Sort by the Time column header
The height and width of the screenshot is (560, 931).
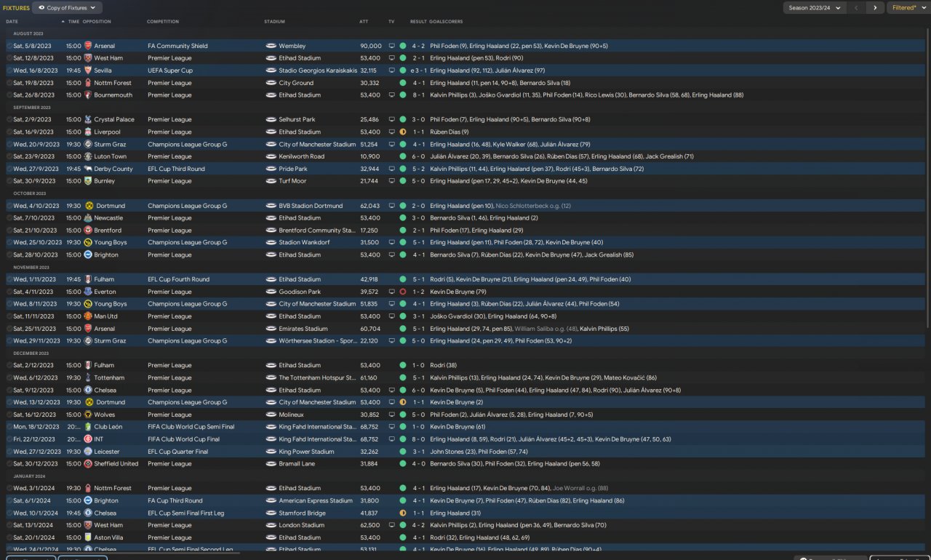[73, 22]
